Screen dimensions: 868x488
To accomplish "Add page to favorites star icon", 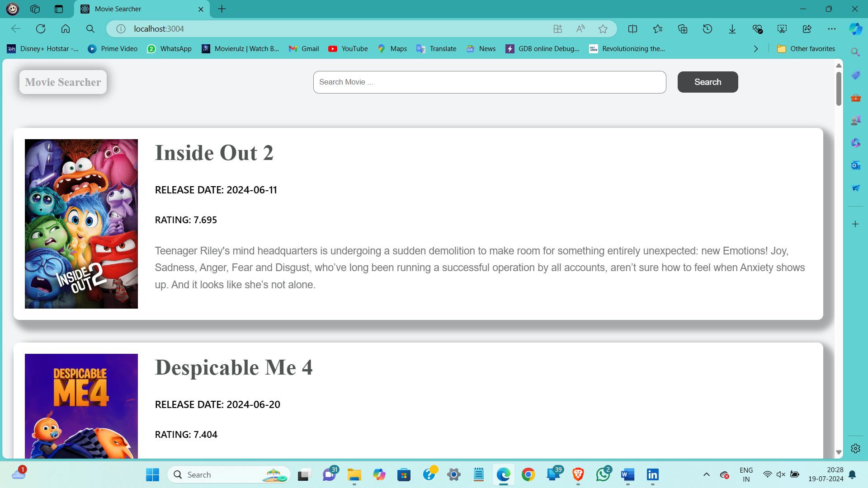I will 603,29.
